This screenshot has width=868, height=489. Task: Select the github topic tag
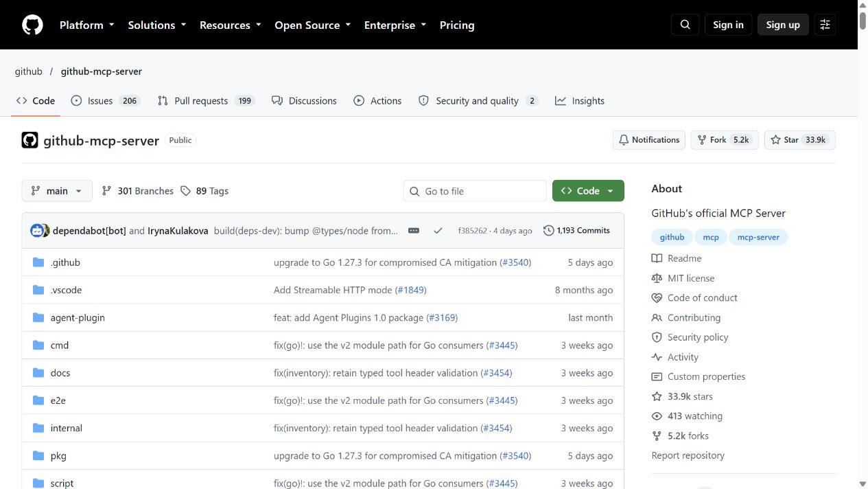672,237
